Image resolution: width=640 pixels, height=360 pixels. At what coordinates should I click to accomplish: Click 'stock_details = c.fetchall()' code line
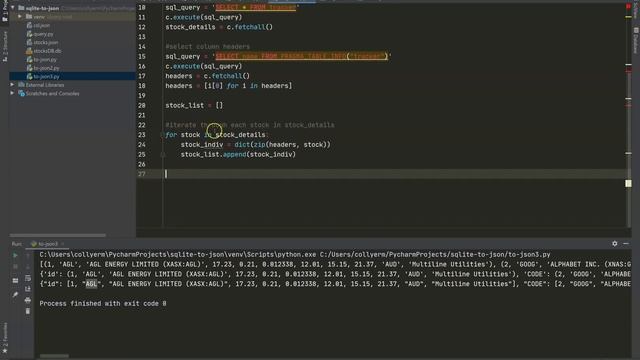coord(219,27)
